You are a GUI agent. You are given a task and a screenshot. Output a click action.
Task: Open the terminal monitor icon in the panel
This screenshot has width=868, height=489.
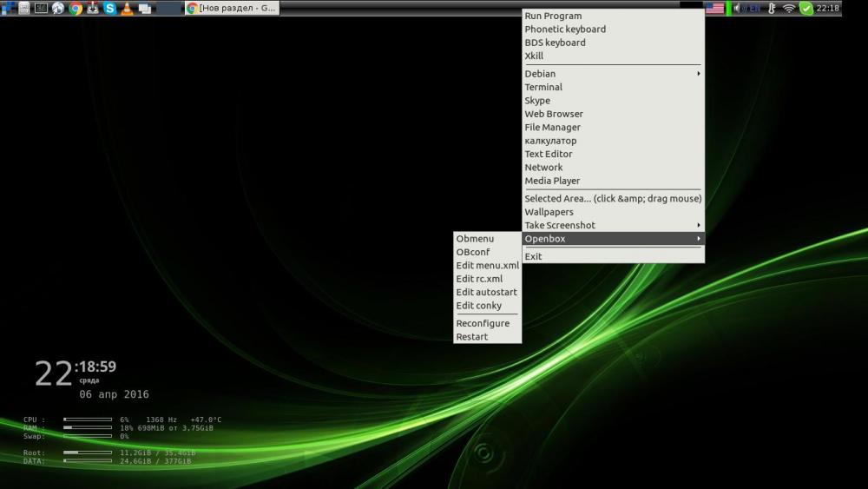(41, 8)
